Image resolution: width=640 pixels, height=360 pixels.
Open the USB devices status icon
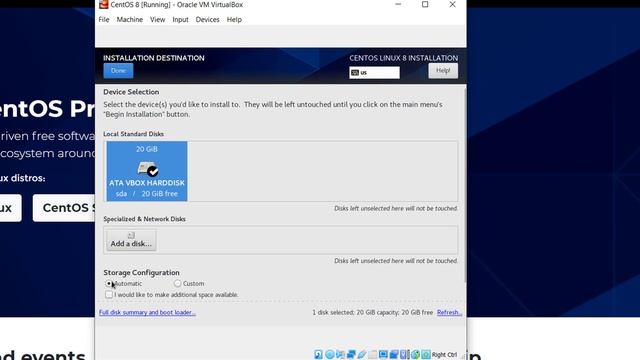(362, 354)
